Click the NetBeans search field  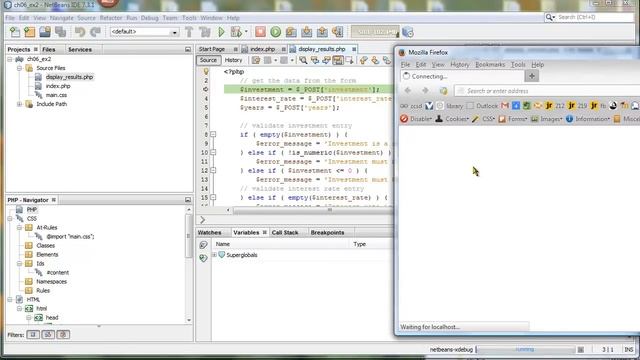[x=594, y=17]
